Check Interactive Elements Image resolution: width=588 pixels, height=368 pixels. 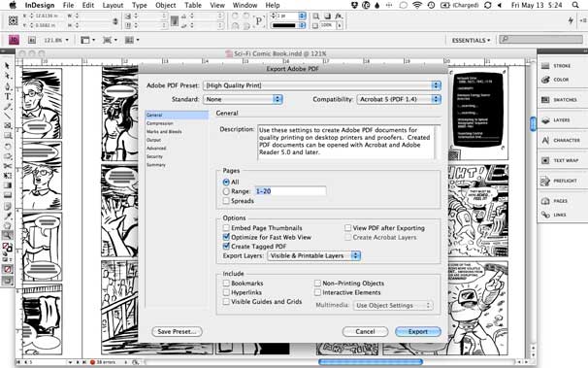point(317,292)
